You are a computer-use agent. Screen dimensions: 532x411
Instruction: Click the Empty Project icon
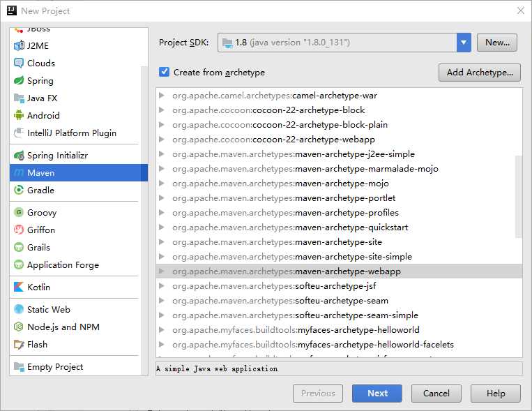click(x=19, y=367)
